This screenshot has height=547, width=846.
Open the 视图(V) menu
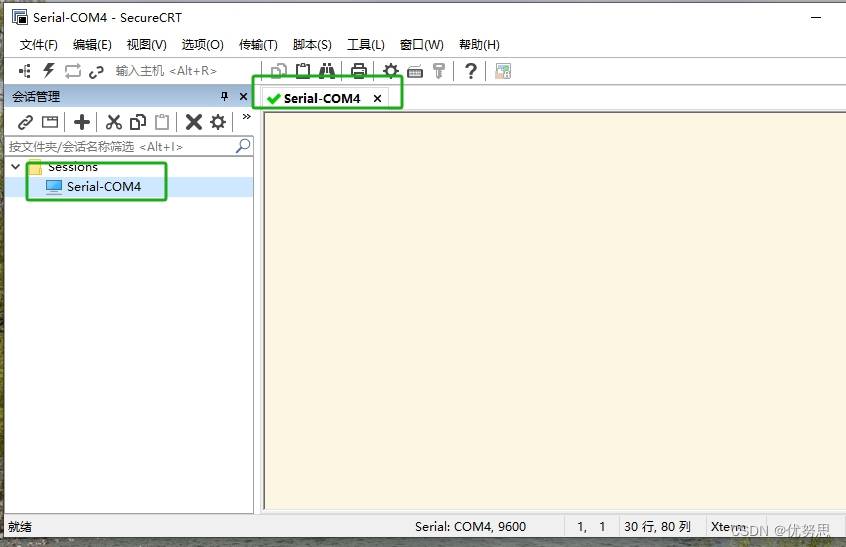coord(146,45)
